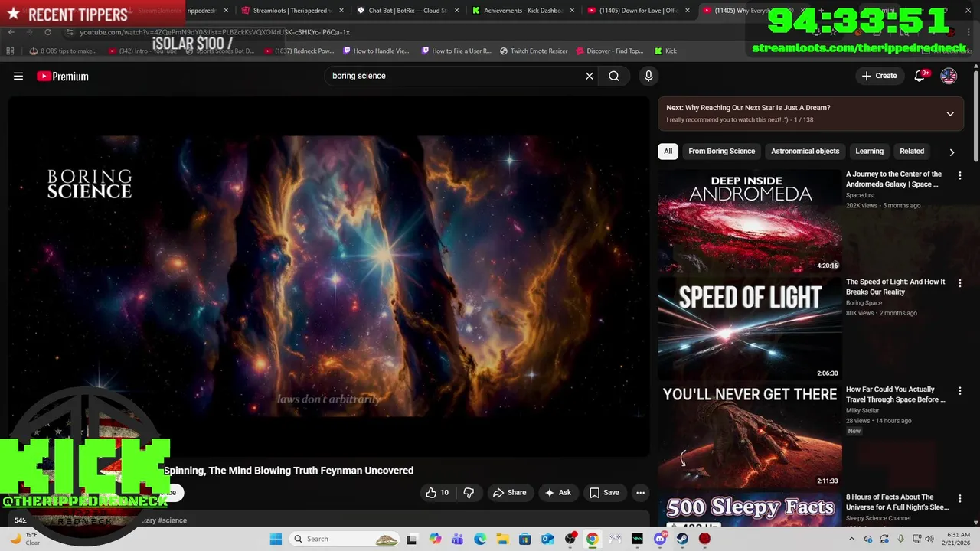Go to YouTube Premium home logo
Image resolution: width=980 pixels, height=551 pixels.
(x=63, y=76)
